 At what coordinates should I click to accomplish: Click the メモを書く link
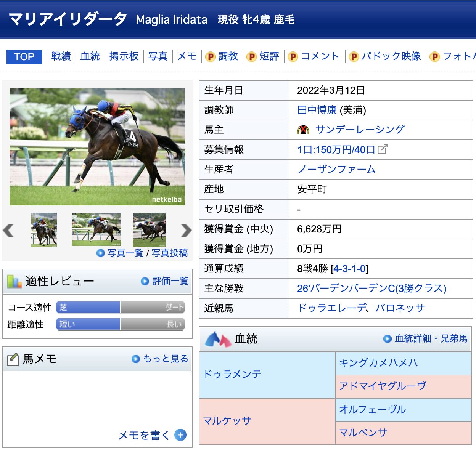tap(144, 435)
